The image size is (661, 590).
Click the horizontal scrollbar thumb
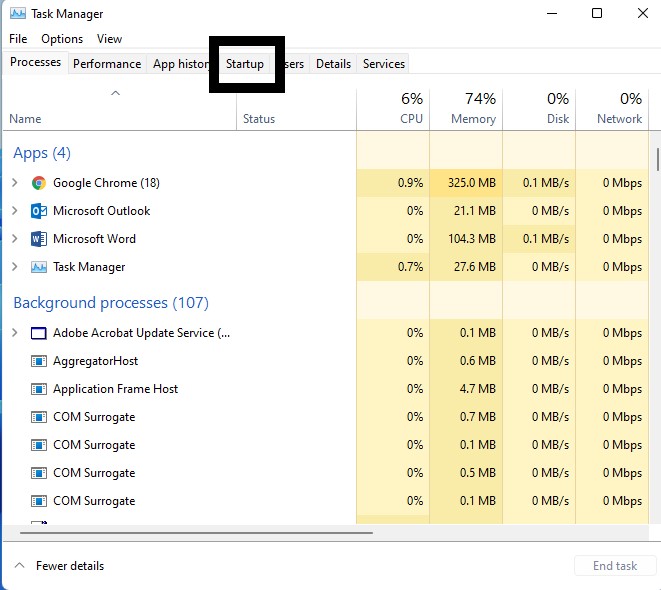coord(196,533)
